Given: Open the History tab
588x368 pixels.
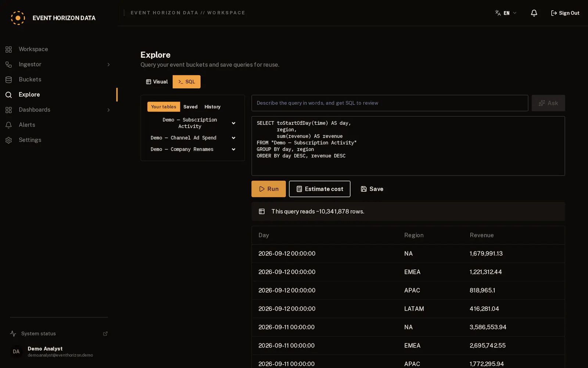Looking at the screenshot, I should pyautogui.click(x=212, y=107).
